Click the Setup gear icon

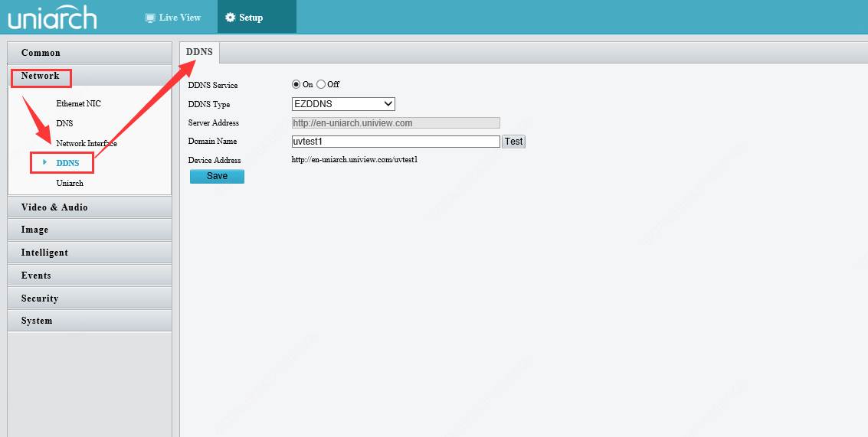(231, 18)
